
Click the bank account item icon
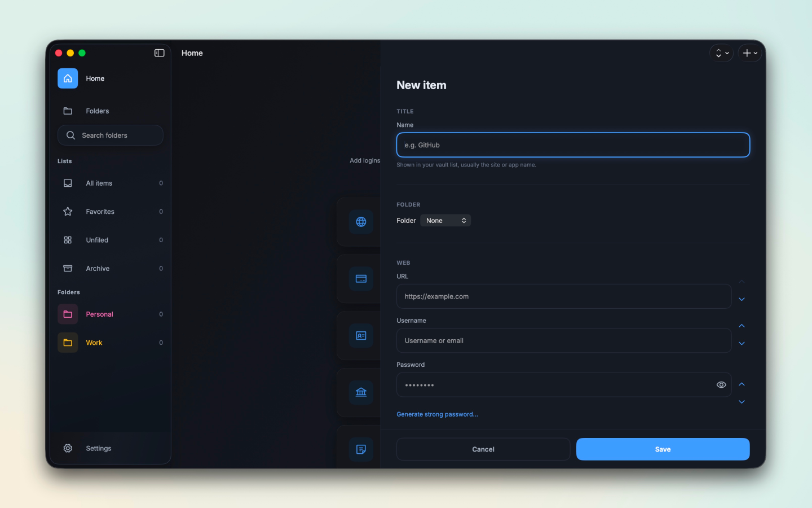pyautogui.click(x=361, y=392)
